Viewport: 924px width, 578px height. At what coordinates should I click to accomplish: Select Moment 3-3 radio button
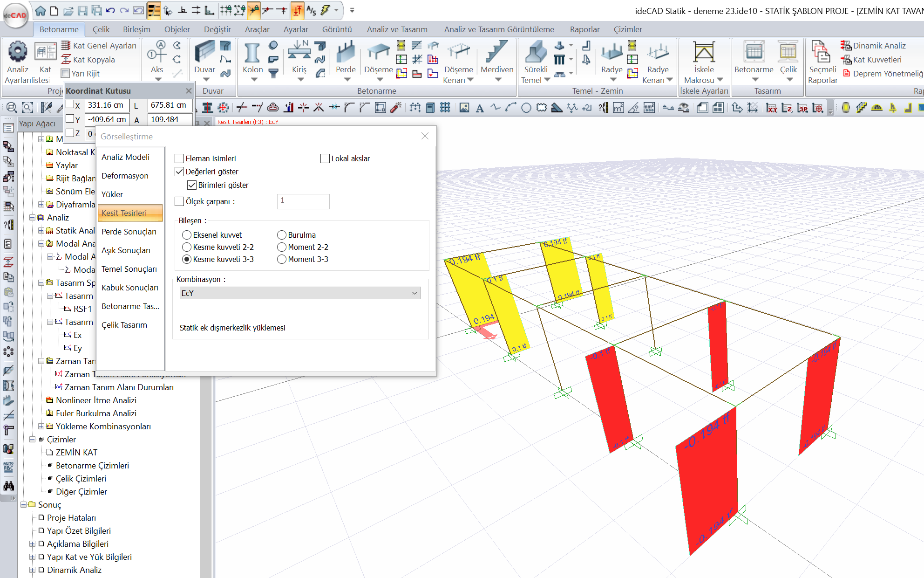[282, 259]
